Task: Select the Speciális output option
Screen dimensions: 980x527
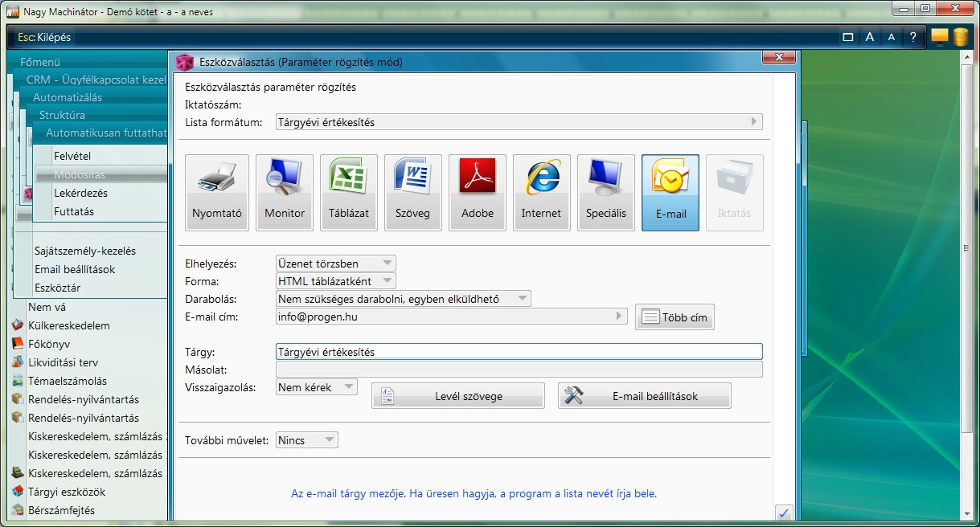Action: click(x=606, y=193)
